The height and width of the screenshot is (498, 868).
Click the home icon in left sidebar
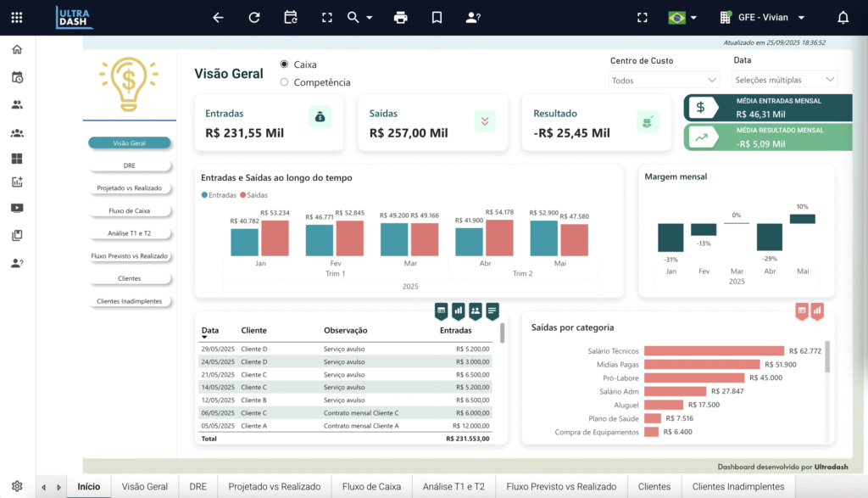[x=17, y=49]
